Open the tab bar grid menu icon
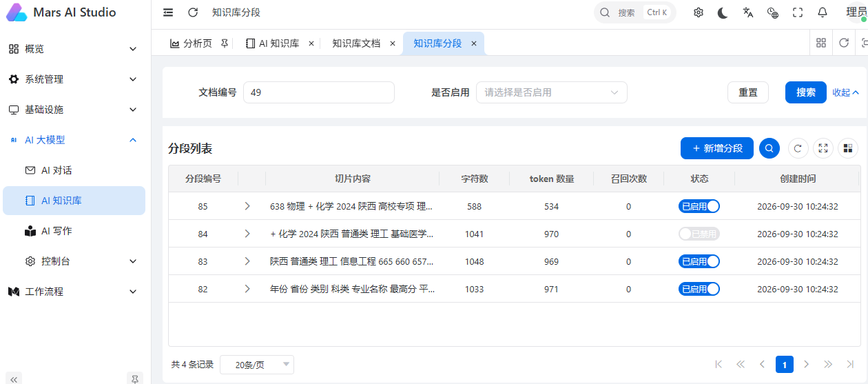This screenshot has height=384, width=868. pos(821,43)
